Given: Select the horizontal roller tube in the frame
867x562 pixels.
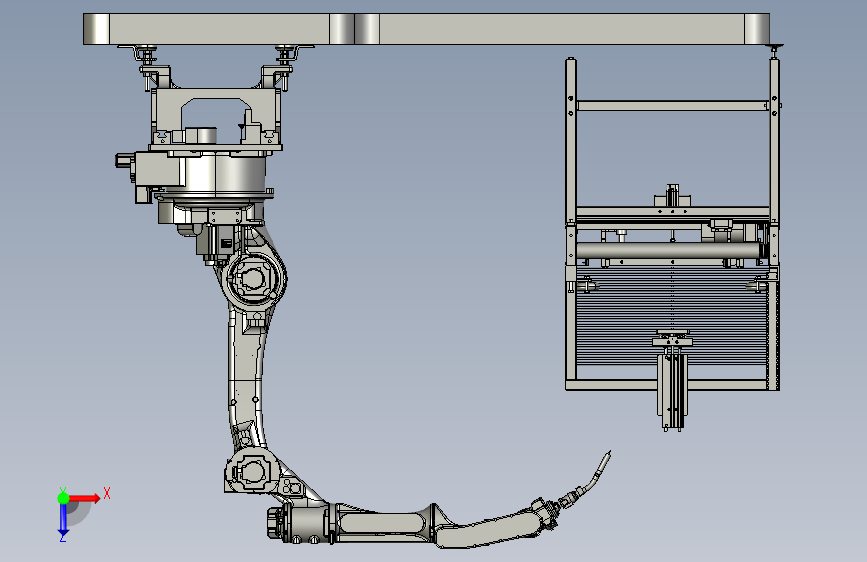Looking at the screenshot, I should click(x=669, y=251).
